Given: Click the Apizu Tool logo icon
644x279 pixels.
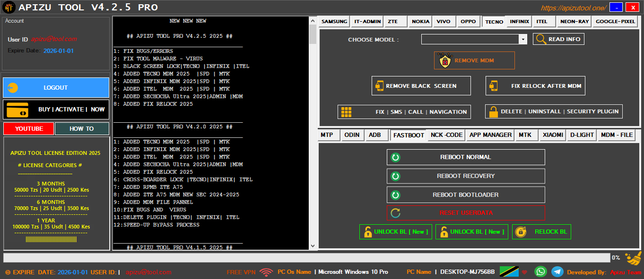Looking at the screenshot, I should [x=8, y=8].
